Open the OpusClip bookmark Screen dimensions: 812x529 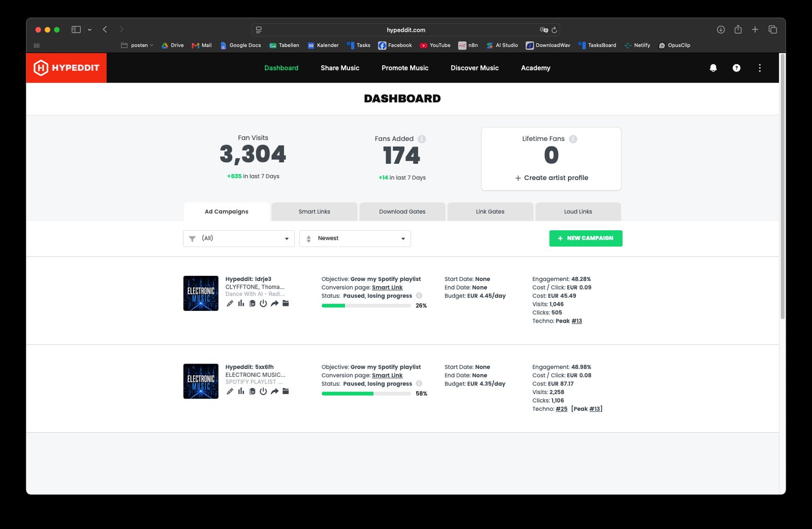coord(674,45)
